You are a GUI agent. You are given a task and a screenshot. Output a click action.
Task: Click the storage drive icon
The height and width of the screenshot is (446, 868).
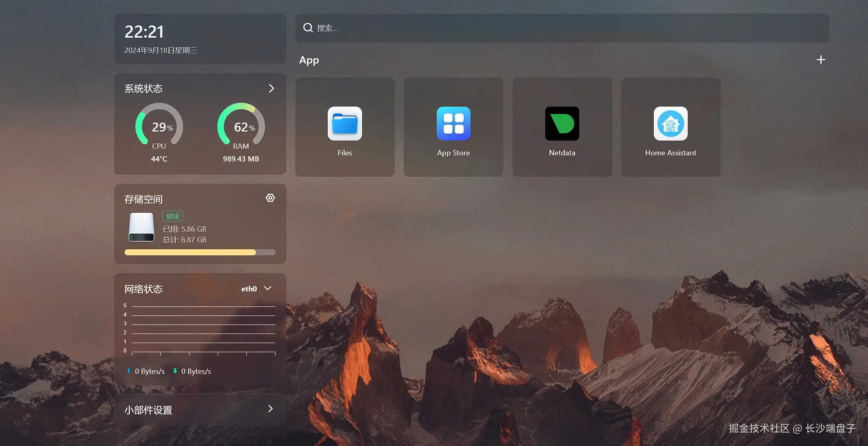click(x=141, y=227)
